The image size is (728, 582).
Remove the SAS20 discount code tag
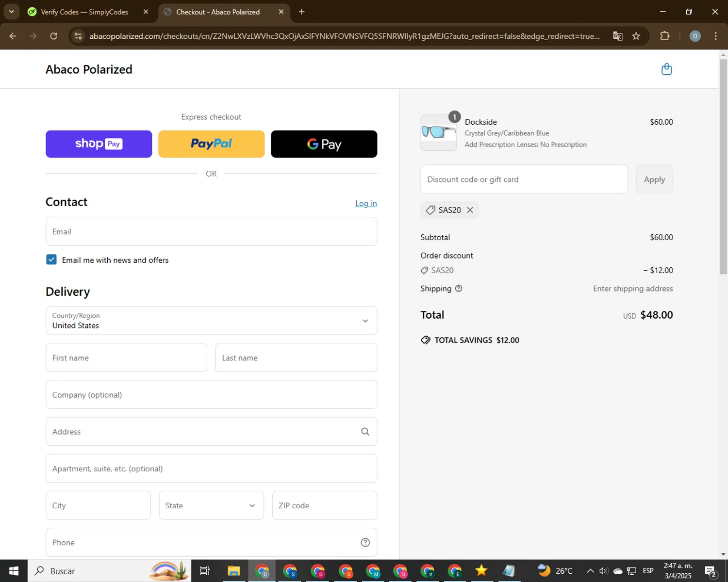coord(470,210)
